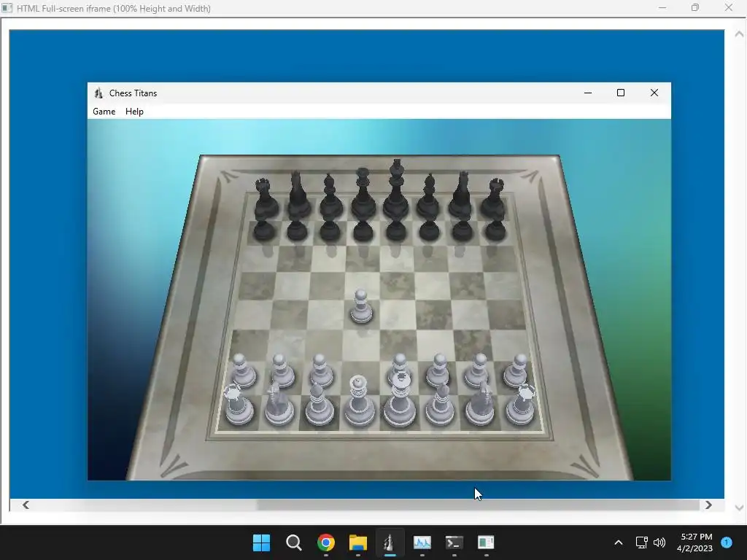Select black bishop next to the queen

click(x=330, y=195)
